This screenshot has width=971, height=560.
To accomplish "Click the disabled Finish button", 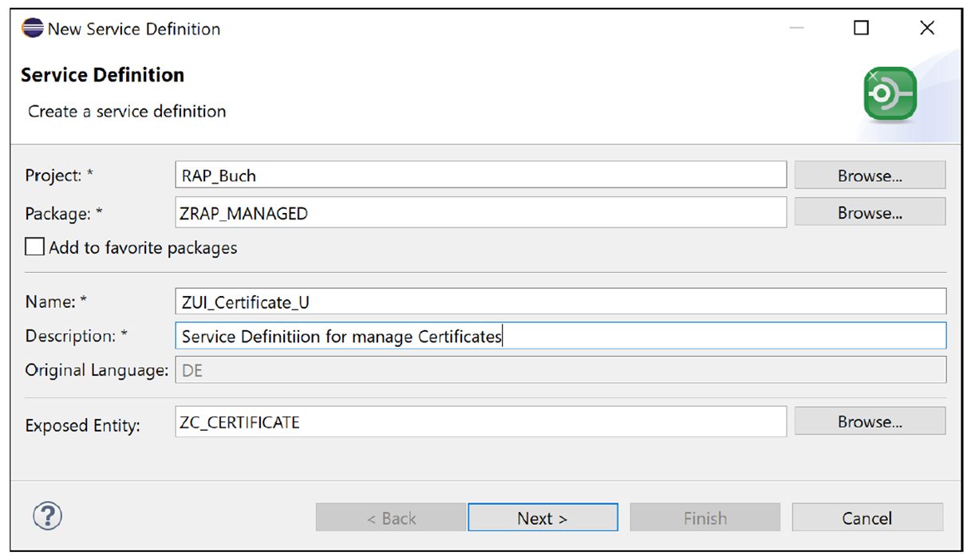I will [705, 517].
